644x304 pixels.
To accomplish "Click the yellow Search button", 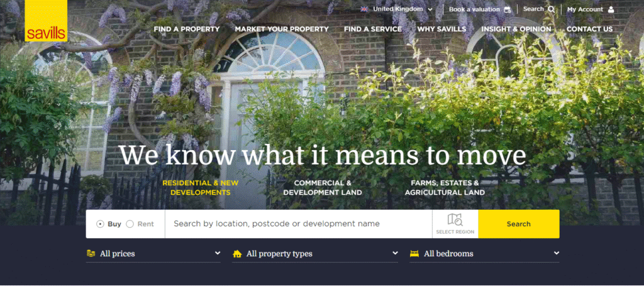I will click(x=519, y=224).
